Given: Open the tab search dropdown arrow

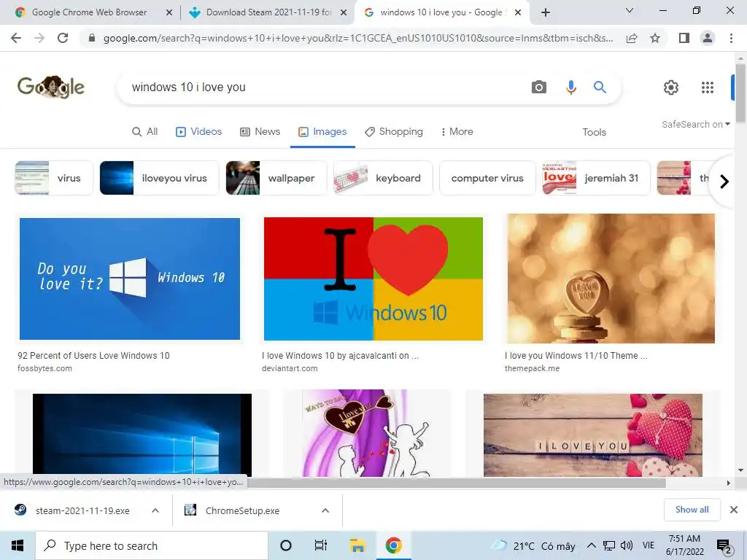Looking at the screenshot, I should 630,10.
